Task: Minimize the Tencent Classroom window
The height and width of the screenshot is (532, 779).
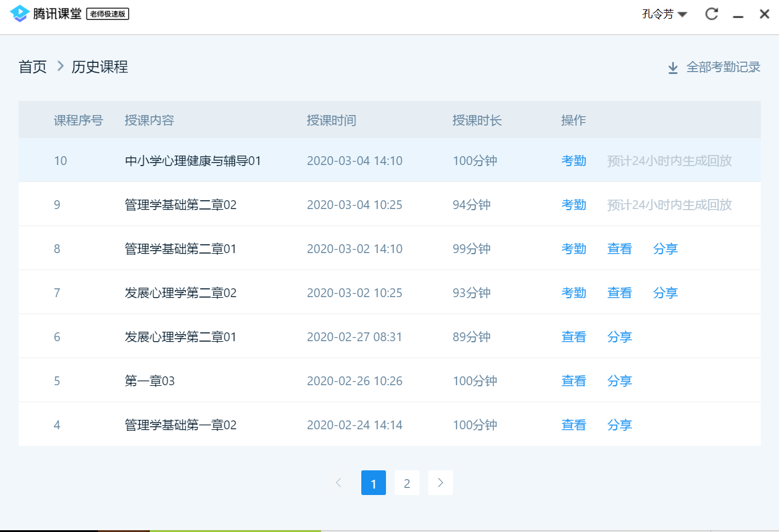Action: [x=738, y=15]
